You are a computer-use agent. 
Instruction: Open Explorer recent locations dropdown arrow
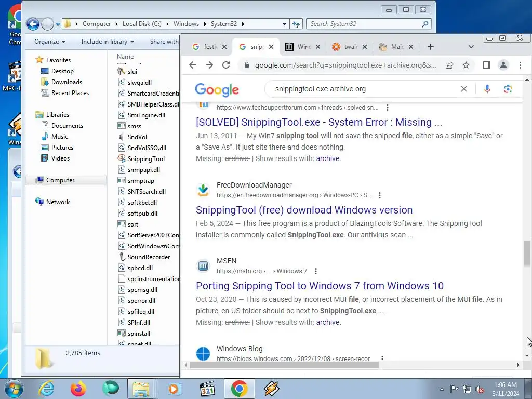point(58,24)
